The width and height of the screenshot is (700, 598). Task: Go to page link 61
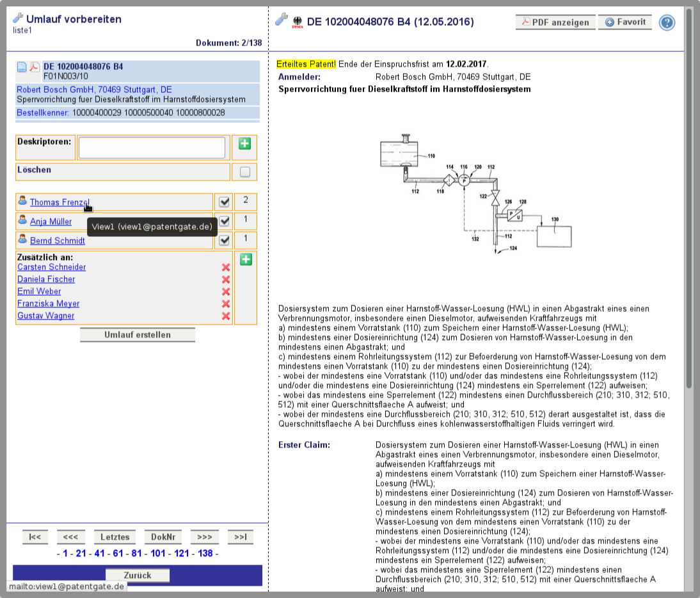coord(118,553)
